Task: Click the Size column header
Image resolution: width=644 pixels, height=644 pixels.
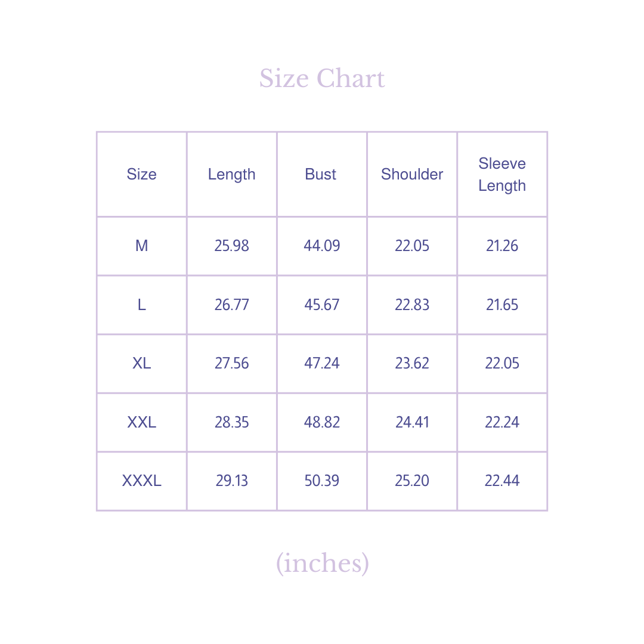Action: (141, 174)
